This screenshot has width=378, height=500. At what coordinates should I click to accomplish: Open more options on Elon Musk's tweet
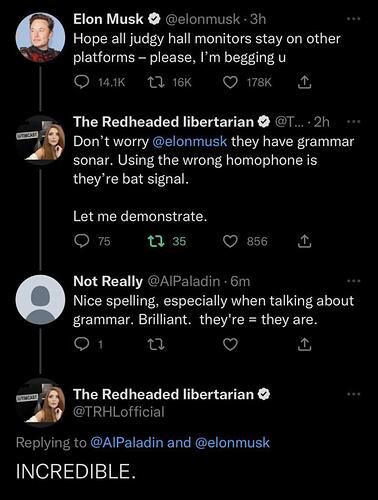354,19
